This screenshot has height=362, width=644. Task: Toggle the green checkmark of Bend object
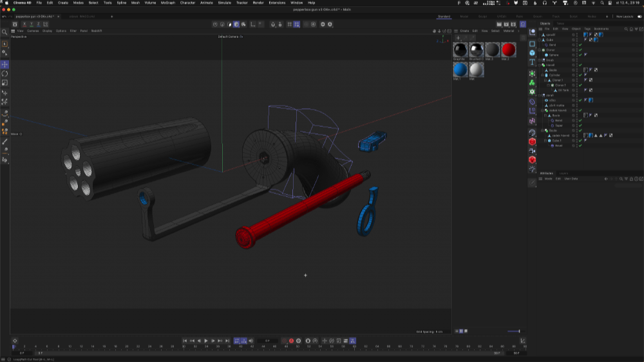(x=580, y=45)
